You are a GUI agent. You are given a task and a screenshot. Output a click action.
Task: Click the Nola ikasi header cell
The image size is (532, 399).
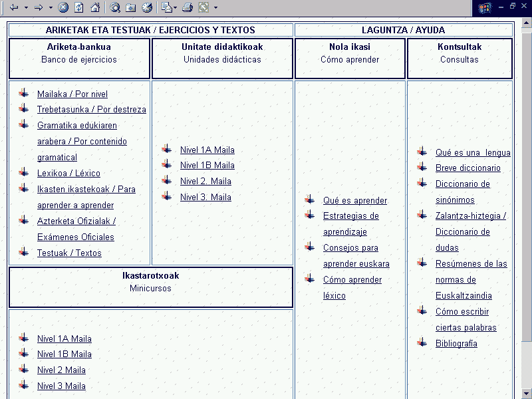click(x=350, y=59)
